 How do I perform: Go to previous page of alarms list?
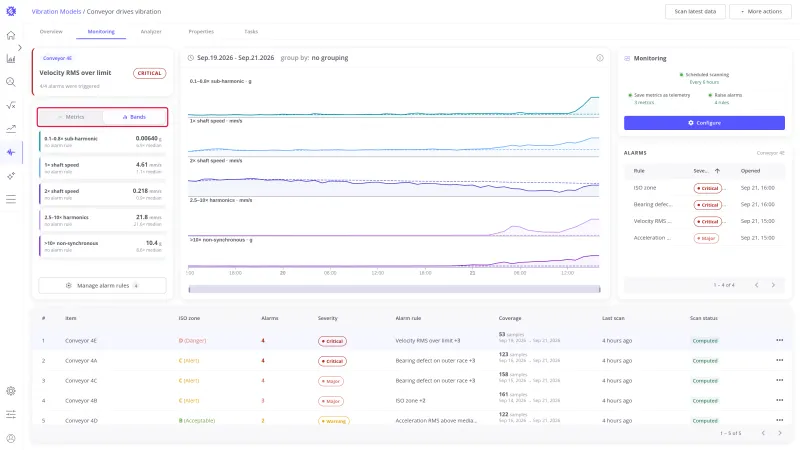pyautogui.click(x=757, y=285)
